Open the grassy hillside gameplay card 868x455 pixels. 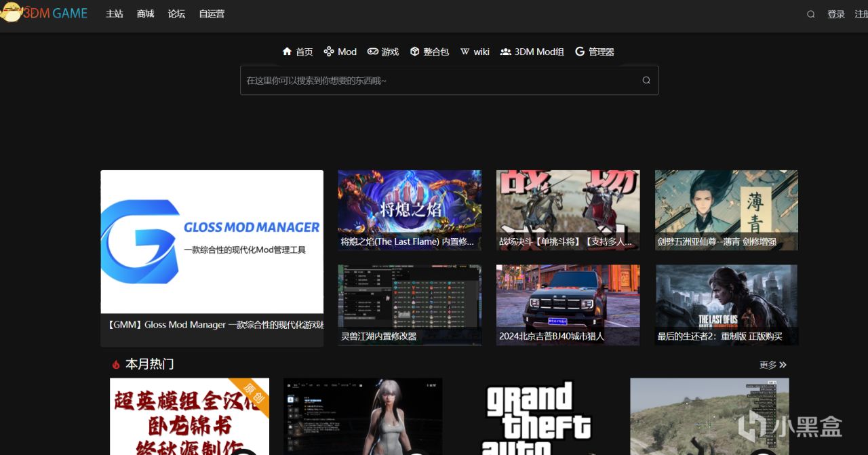click(x=709, y=416)
